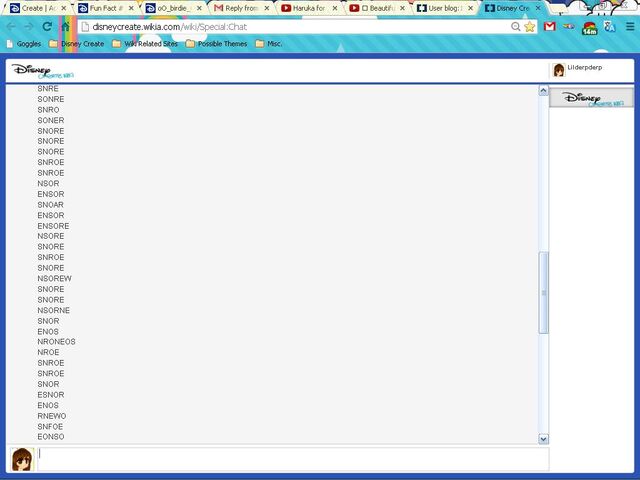Bookmark this page with the star icon
This screenshot has height=480, width=640.
coord(529,27)
